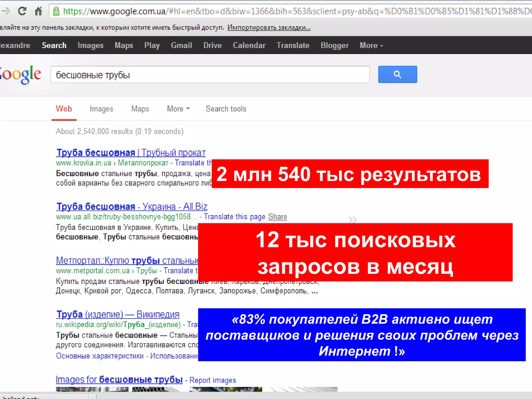532x399 pixels.
Task: Open Play in the black Google bar
Action: coord(152,45)
